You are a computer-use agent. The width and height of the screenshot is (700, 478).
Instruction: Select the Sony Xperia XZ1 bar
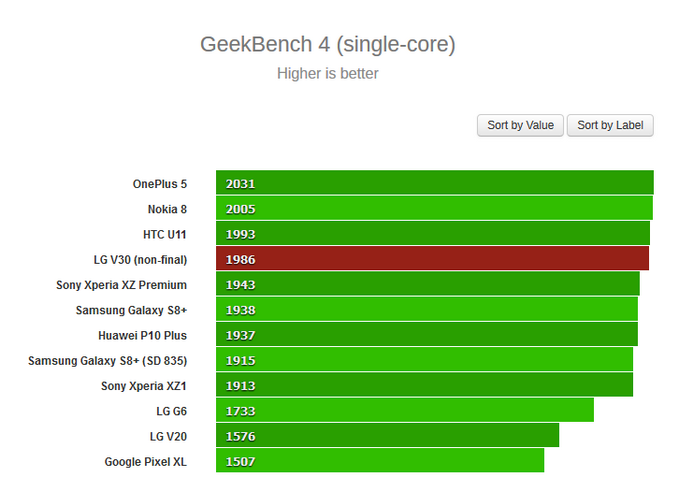[424, 385]
